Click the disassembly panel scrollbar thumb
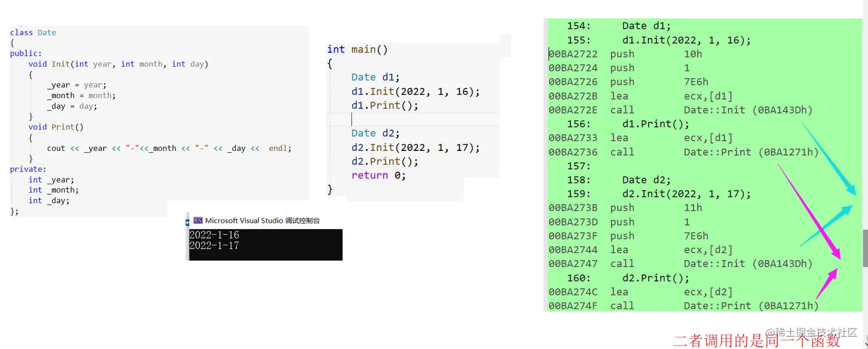This screenshot has width=868, height=349. tap(865, 248)
